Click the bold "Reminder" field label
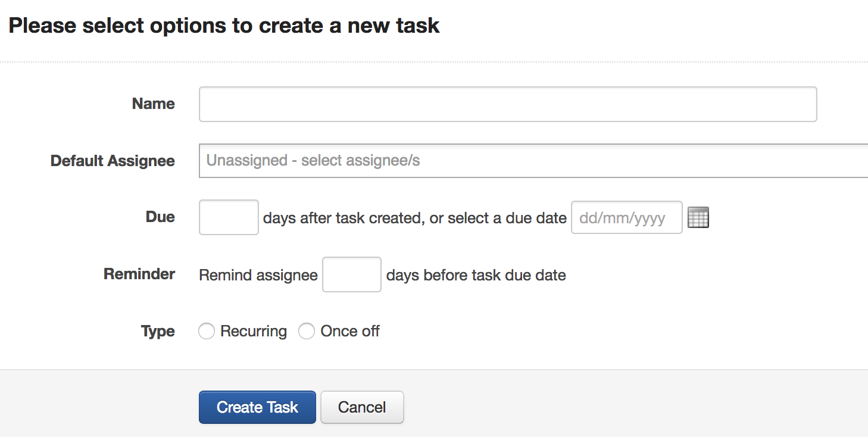 (139, 274)
